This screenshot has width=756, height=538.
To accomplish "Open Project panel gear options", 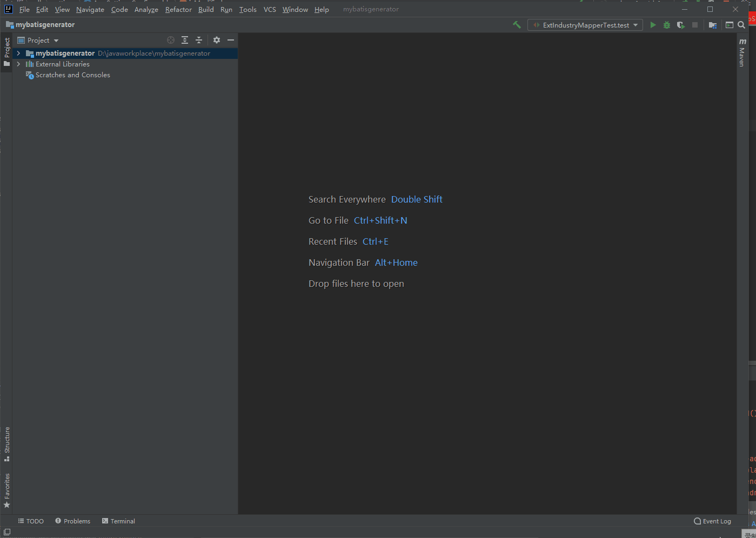I will pos(217,40).
